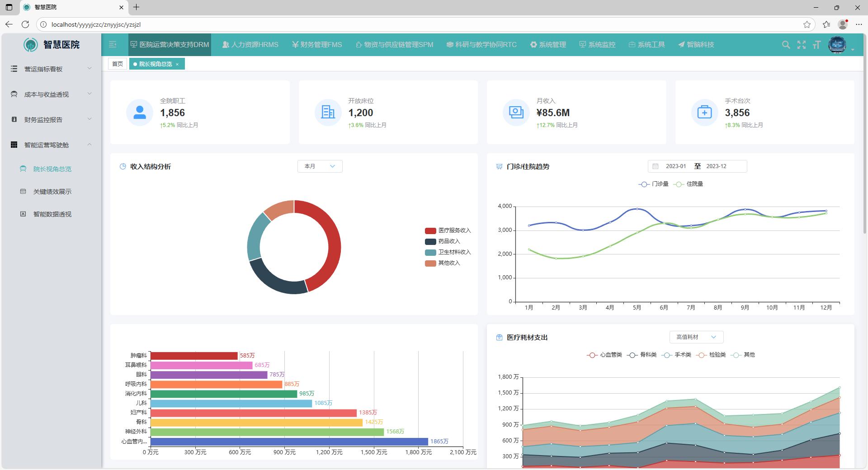Open the 高值耗材 category dropdown
This screenshot has height=470, width=868.
[x=696, y=337]
